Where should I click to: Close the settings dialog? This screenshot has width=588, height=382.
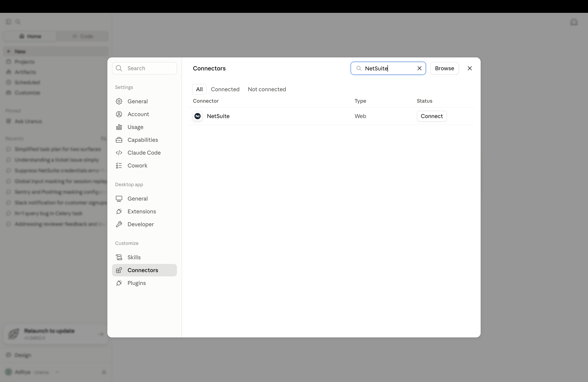pyautogui.click(x=470, y=68)
